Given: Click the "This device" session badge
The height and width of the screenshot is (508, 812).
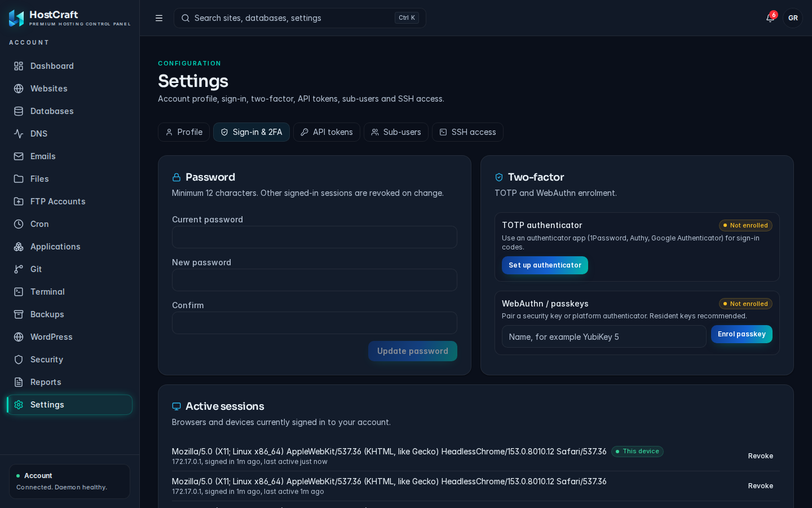Looking at the screenshot, I should pyautogui.click(x=637, y=452).
